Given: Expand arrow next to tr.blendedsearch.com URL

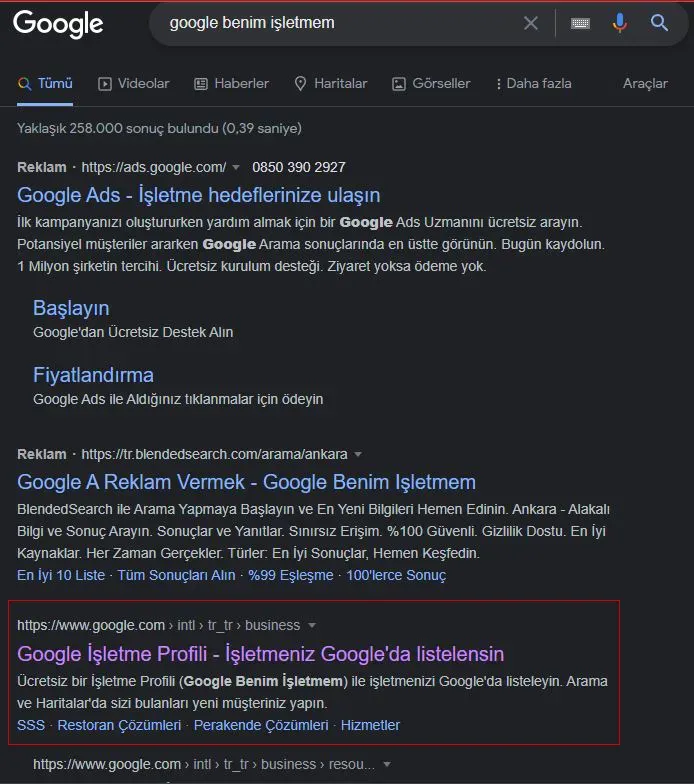Looking at the screenshot, I should point(358,454).
